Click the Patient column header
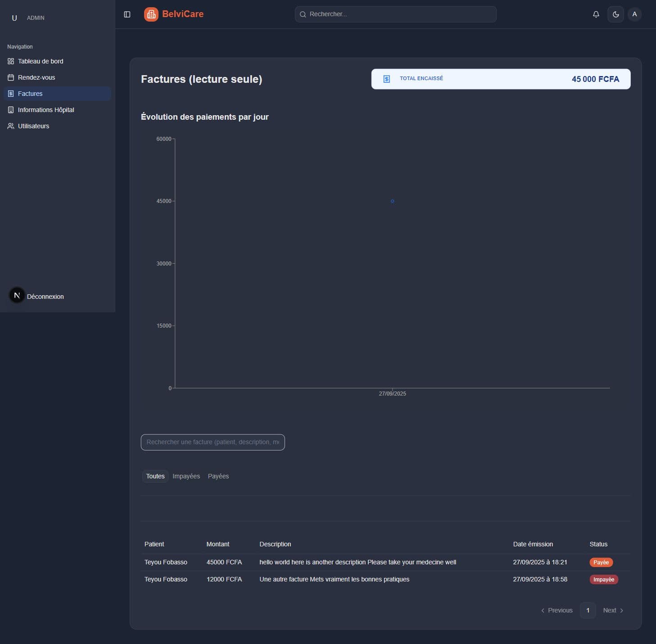The width and height of the screenshot is (656, 644). click(x=154, y=544)
